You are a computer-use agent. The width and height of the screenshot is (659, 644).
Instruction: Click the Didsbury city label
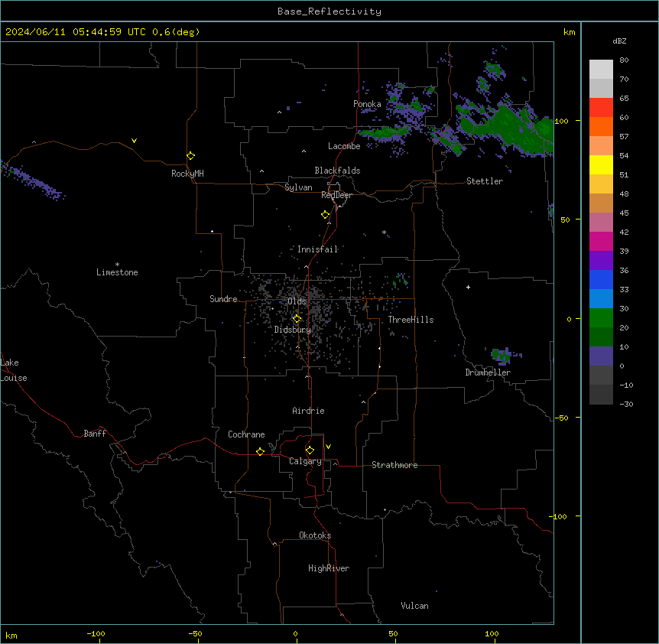(293, 330)
